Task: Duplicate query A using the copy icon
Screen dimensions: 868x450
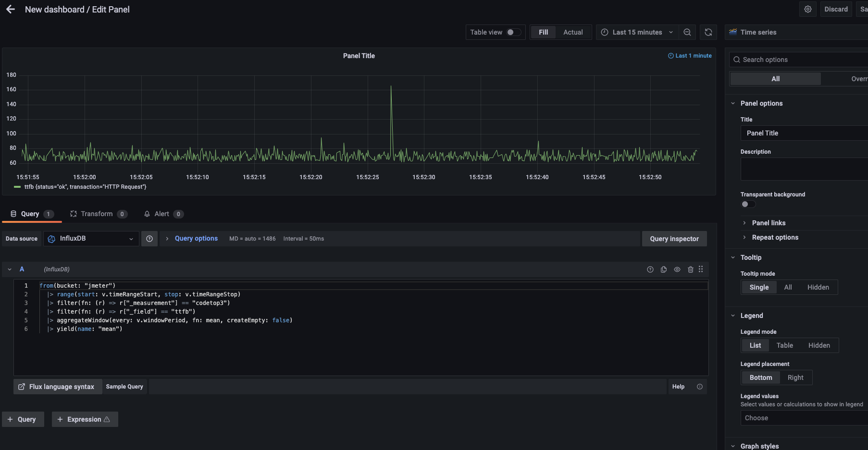Action: (x=664, y=269)
